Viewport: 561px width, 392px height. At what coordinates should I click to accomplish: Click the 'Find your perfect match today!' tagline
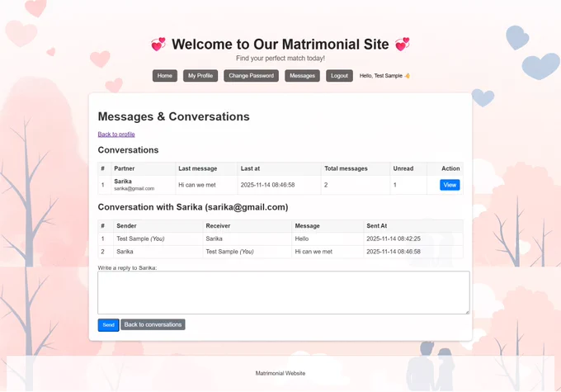(280, 59)
